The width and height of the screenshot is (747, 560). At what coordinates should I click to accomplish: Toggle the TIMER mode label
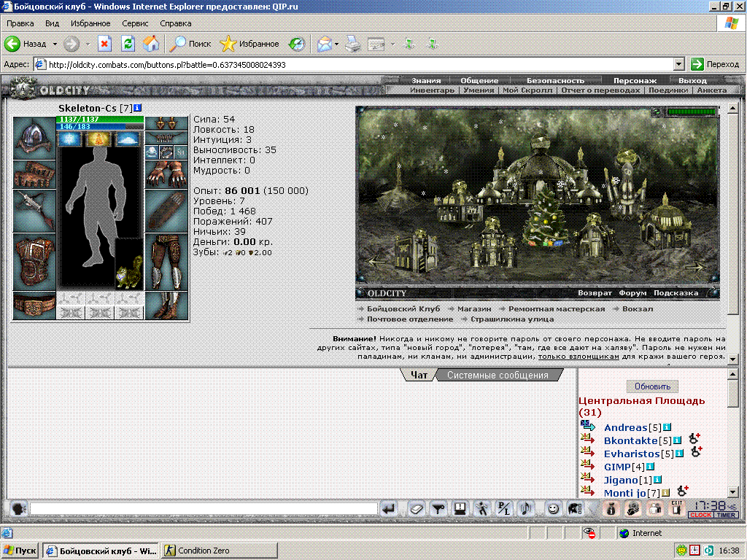tap(726, 515)
